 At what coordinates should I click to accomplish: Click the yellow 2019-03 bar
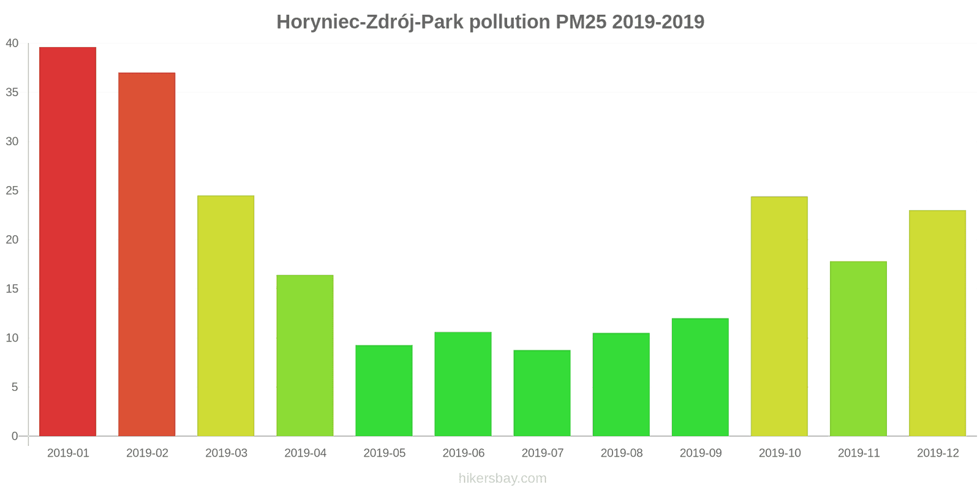pyautogui.click(x=225, y=316)
